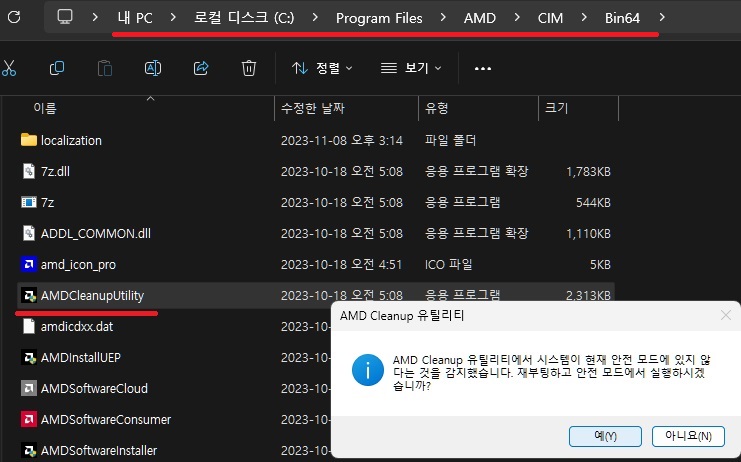Click the AMDInstallUEP icon

[x=29, y=358]
